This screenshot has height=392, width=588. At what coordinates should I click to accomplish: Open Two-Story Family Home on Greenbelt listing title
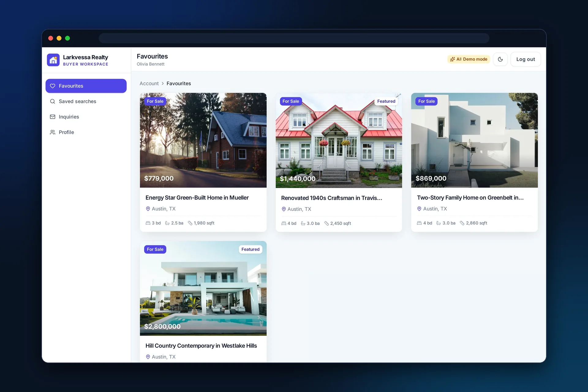tap(470, 198)
